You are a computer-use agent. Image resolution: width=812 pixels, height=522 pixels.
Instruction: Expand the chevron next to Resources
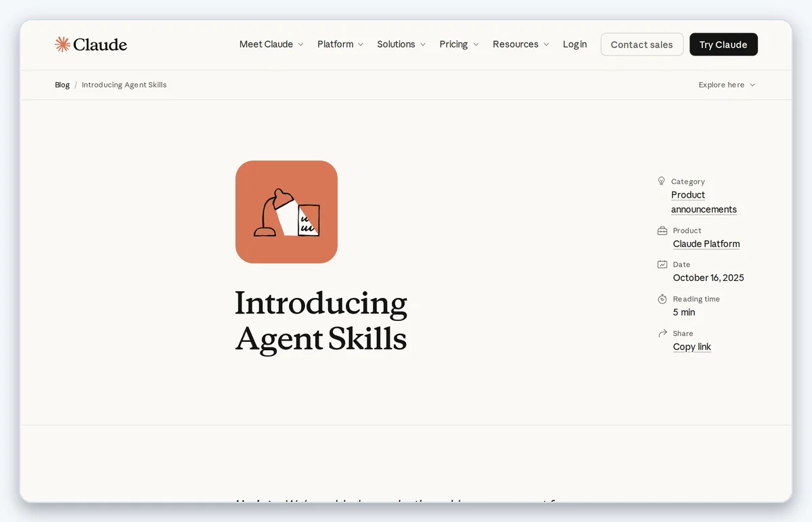(546, 45)
